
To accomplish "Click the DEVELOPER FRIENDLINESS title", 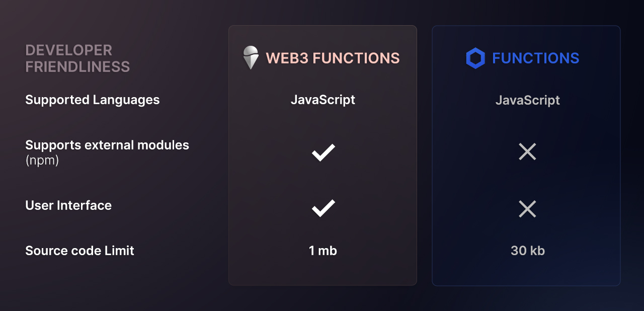I will click(x=77, y=58).
